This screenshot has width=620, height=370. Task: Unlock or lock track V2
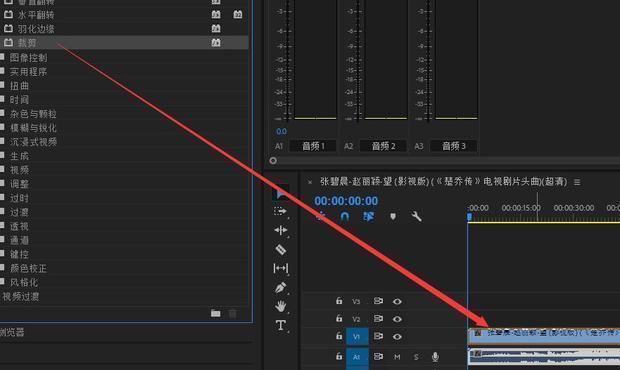(x=339, y=318)
